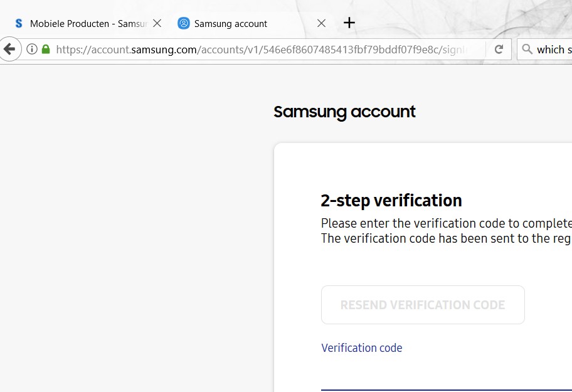
Task: Click the Samsung account page heading
Action: 344,112
